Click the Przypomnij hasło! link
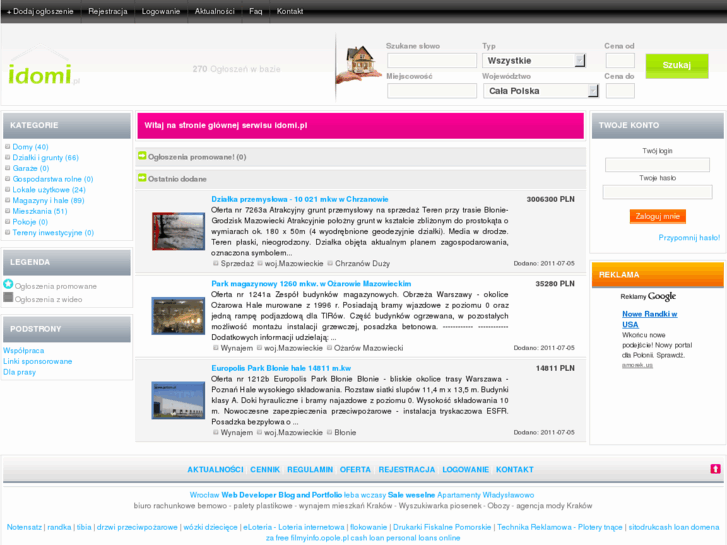 click(689, 237)
